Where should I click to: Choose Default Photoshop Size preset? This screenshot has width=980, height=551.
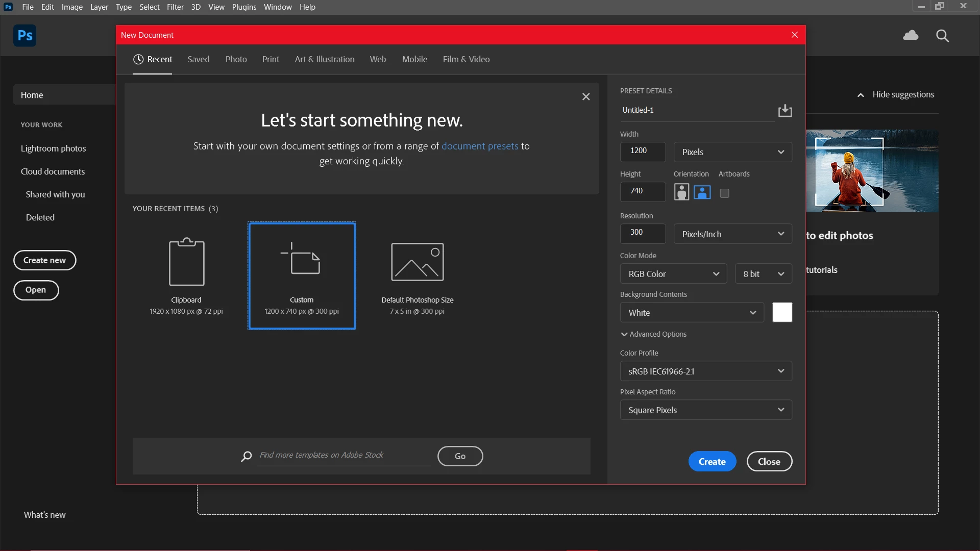click(417, 262)
